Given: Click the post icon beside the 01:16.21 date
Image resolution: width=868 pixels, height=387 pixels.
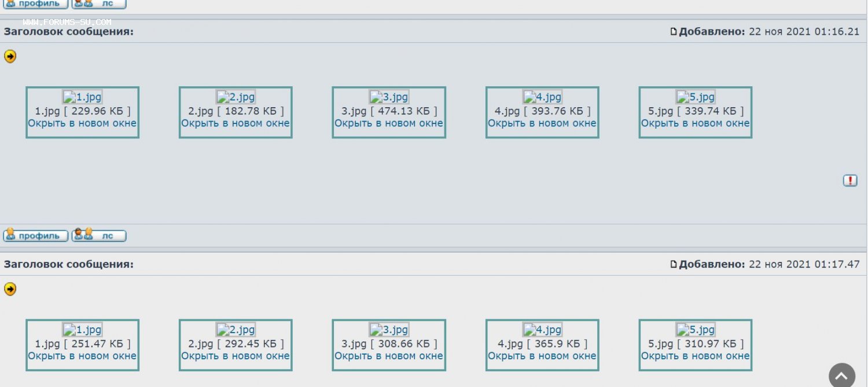Looking at the screenshot, I should tap(674, 31).
